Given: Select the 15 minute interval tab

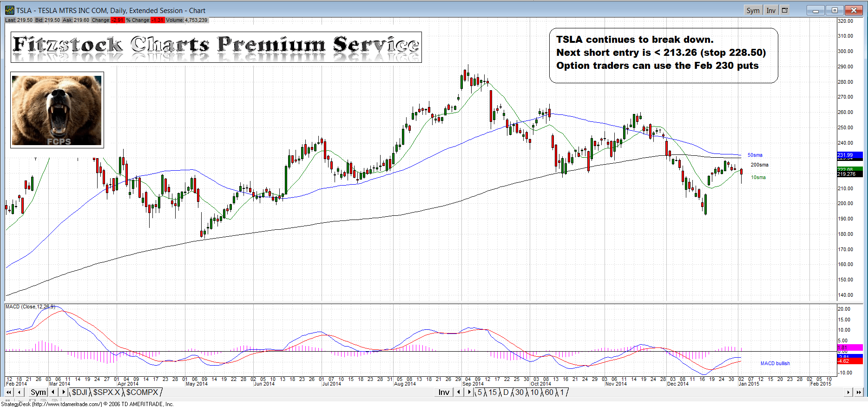Looking at the screenshot, I should (493, 393).
